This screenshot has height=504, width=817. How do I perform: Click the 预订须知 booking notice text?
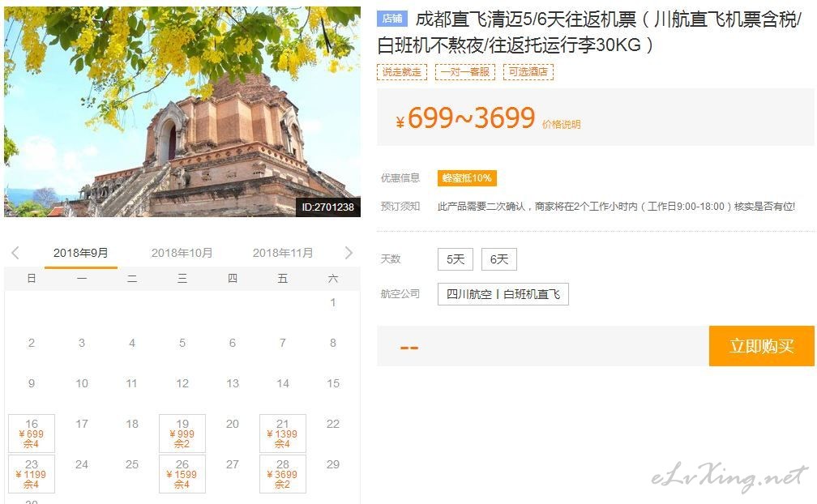tap(400, 206)
